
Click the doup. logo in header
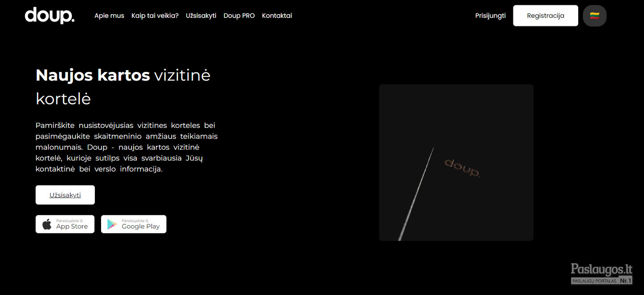(50, 15)
